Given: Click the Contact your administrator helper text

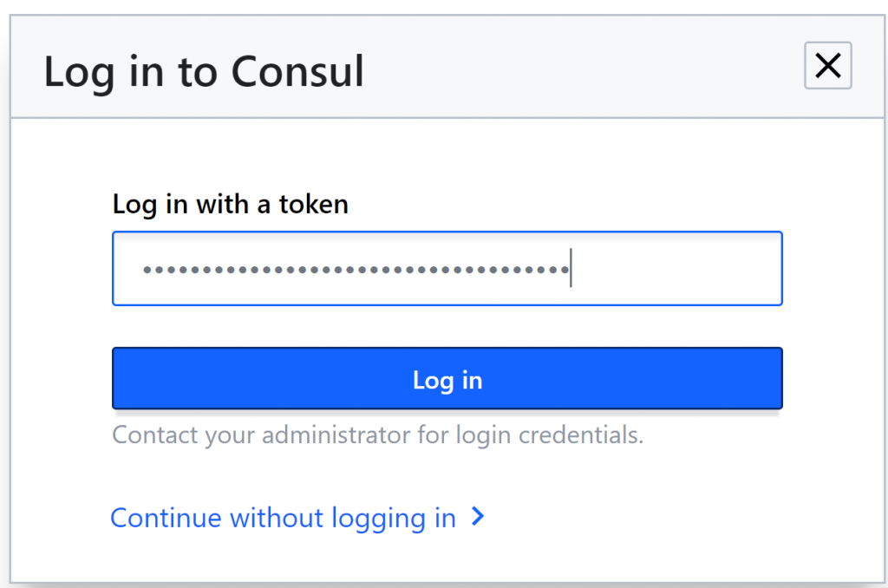Looking at the screenshot, I should click(378, 434).
